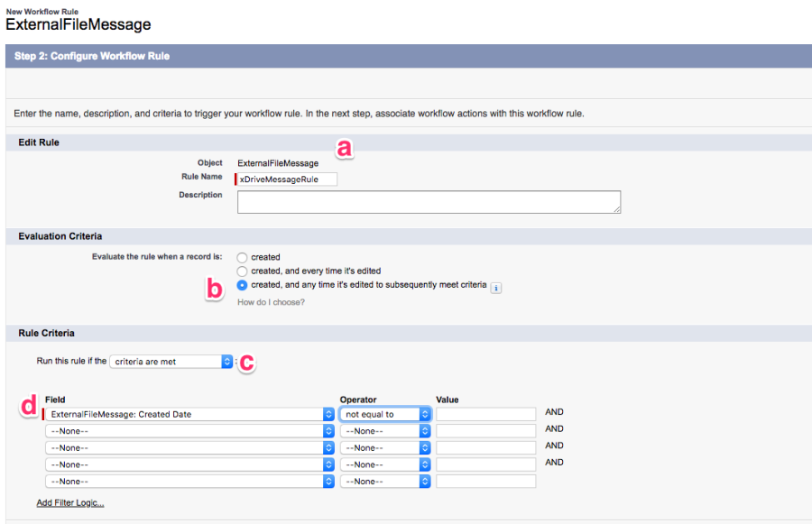Open the second row Operator dropdown
812x524 pixels.
click(385, 431)
